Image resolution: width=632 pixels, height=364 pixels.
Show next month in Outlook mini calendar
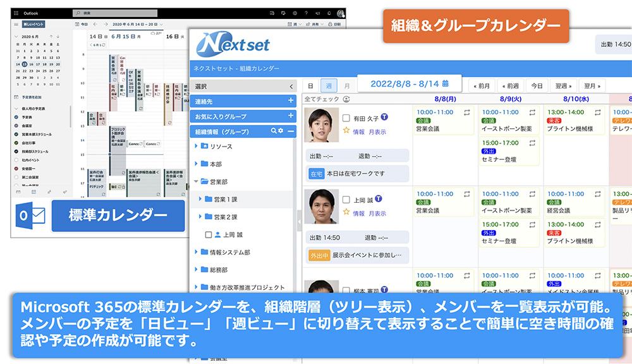[x=58, y=37]
